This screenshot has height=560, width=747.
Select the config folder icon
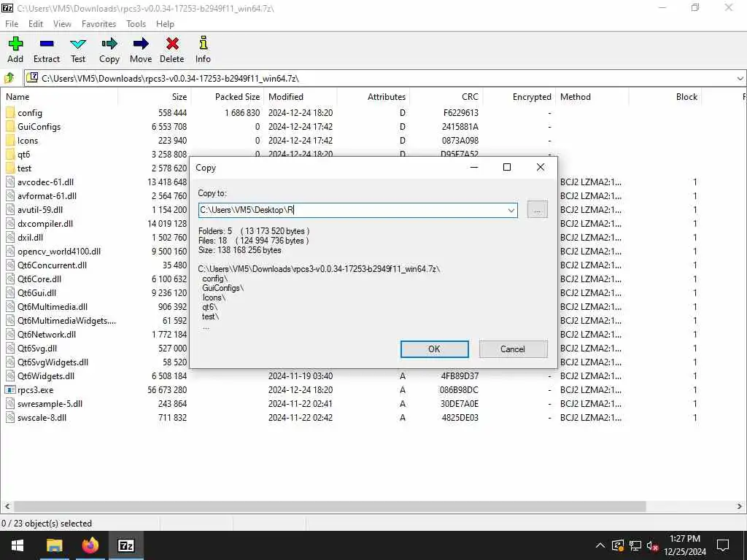tap(10, 113)
